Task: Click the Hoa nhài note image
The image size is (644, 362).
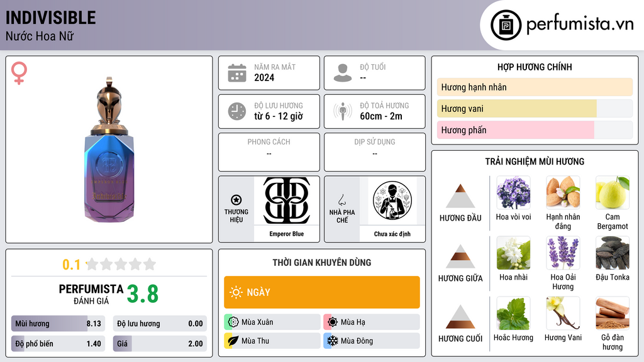Action: coord(513,253)
